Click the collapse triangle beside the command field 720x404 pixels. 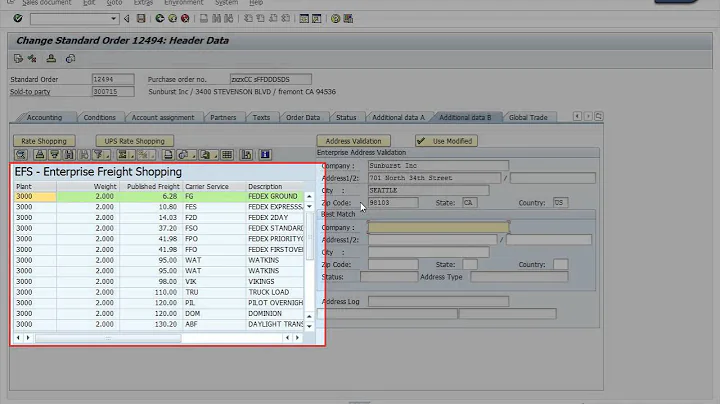tap(127, 18)
